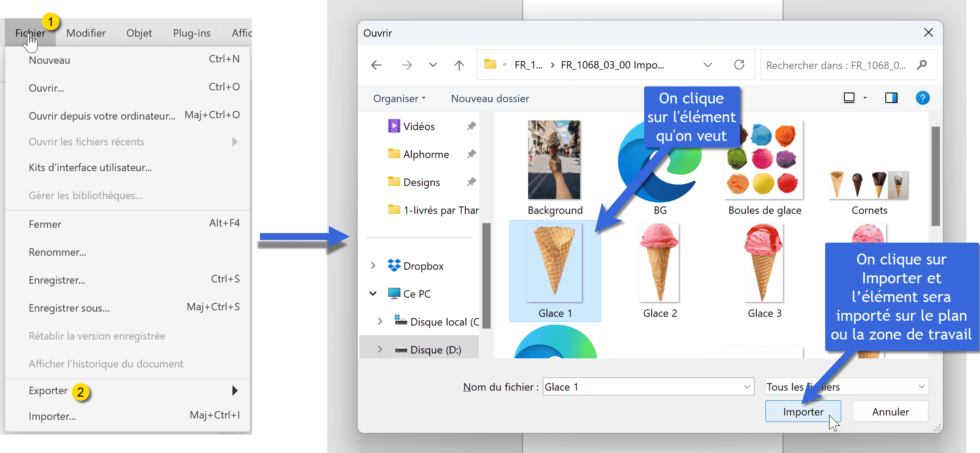The height and width of the screenshot is (453, 980).
Task: Open Nom du fichier dropdown arrow
Action: coord(748,387)
